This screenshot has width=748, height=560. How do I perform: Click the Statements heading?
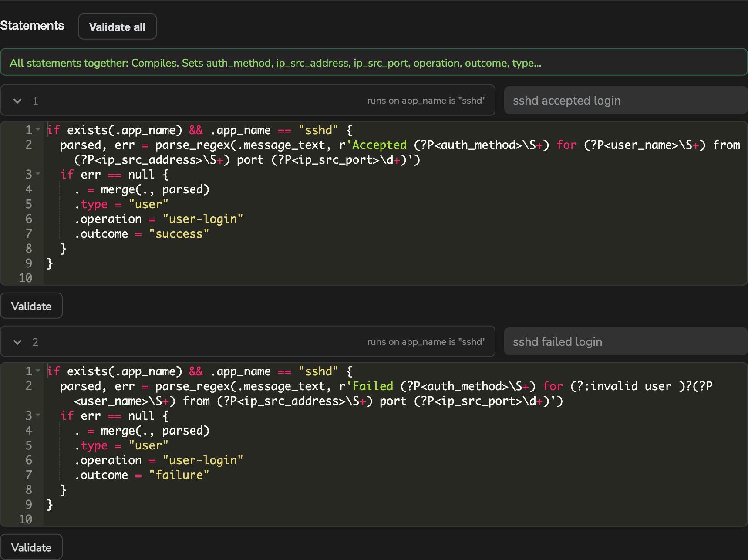32,26
